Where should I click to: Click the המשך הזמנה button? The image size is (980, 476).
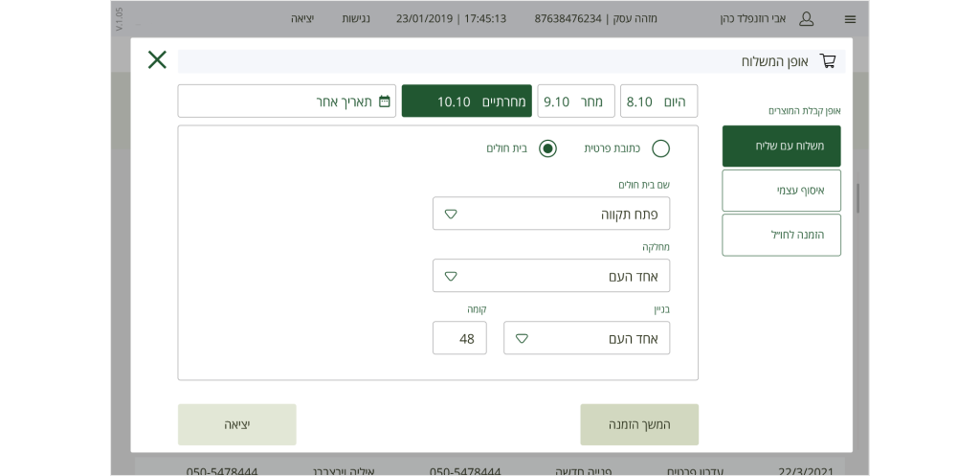pyautogui.click(x=639, y=424)
